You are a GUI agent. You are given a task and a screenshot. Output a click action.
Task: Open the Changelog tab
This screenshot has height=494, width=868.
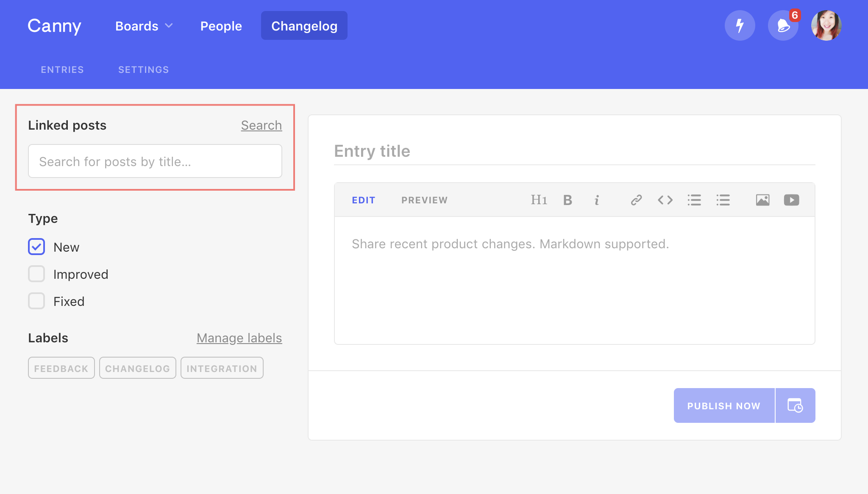coord(304,26)
